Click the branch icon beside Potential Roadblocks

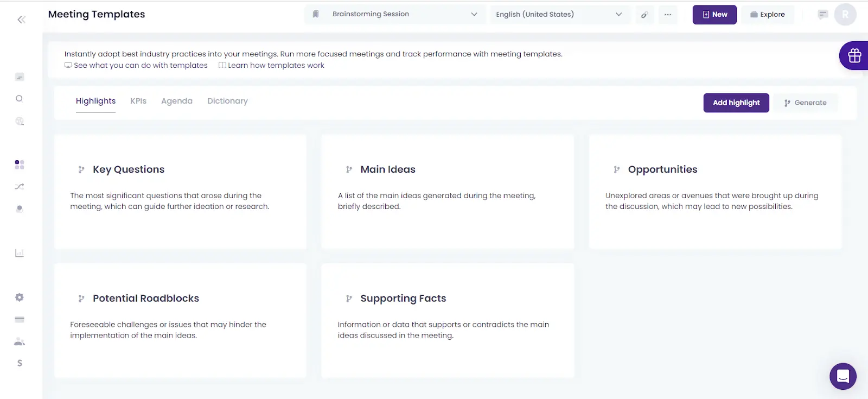(81, 299)
